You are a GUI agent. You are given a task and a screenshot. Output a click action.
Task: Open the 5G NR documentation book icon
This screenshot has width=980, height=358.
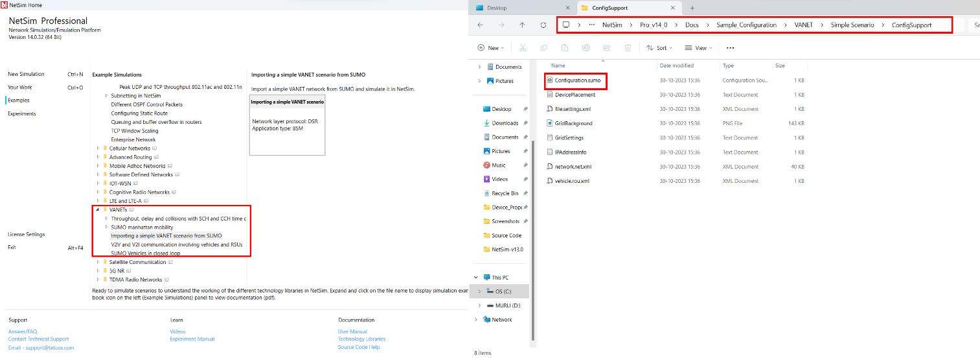click(129, 271)
